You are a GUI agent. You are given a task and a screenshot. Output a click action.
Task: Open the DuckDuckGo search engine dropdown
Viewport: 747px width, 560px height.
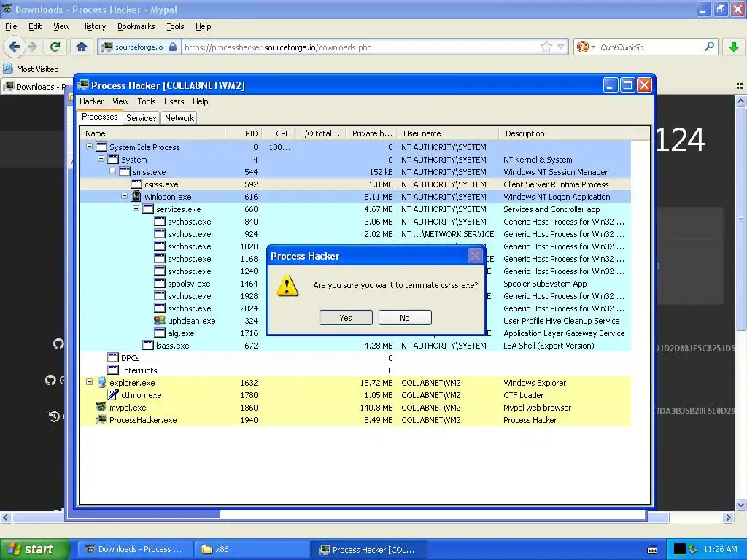click(586, 47)
